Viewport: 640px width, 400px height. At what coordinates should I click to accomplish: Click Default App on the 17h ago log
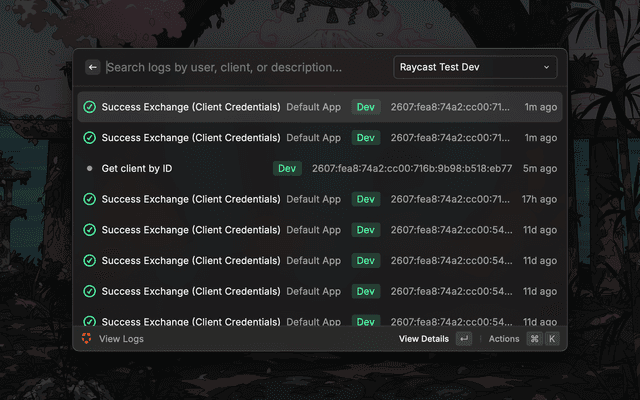314,199
